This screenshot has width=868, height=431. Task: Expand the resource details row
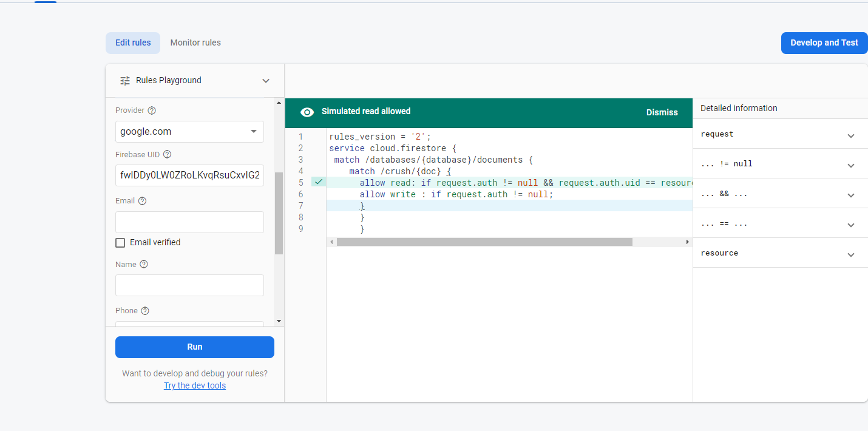pyautogui.click(x=780, y=253)
